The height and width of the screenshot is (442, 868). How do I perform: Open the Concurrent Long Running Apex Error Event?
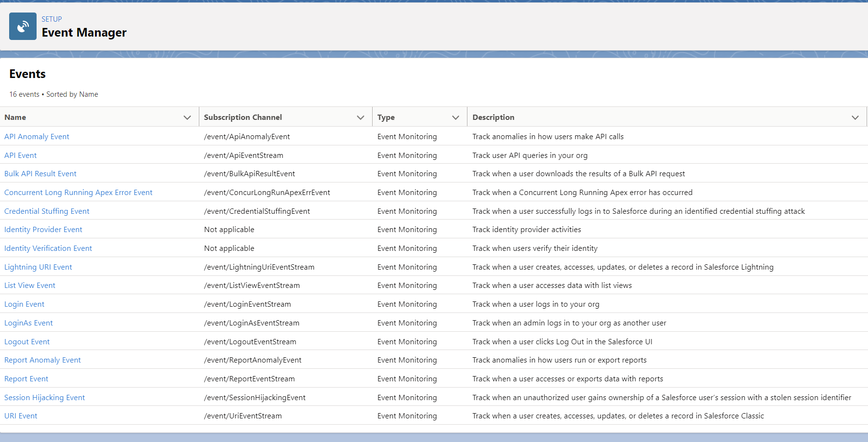(78, 192)
